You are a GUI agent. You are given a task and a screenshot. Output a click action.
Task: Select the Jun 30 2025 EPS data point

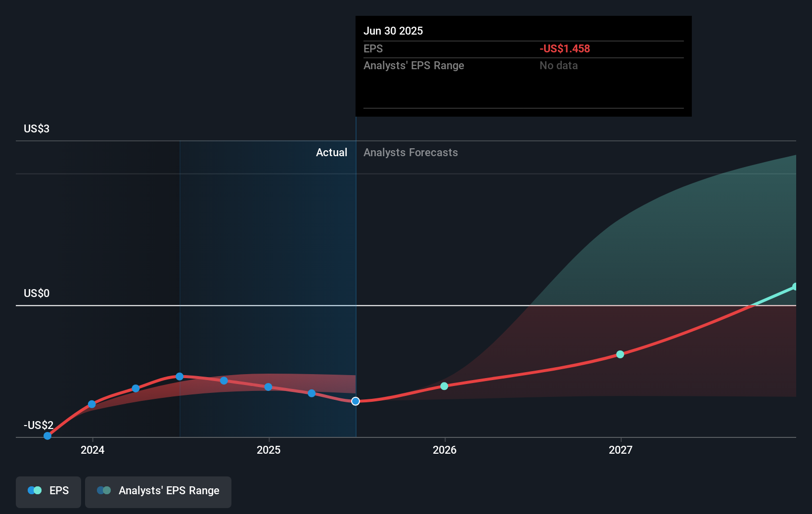356,401
